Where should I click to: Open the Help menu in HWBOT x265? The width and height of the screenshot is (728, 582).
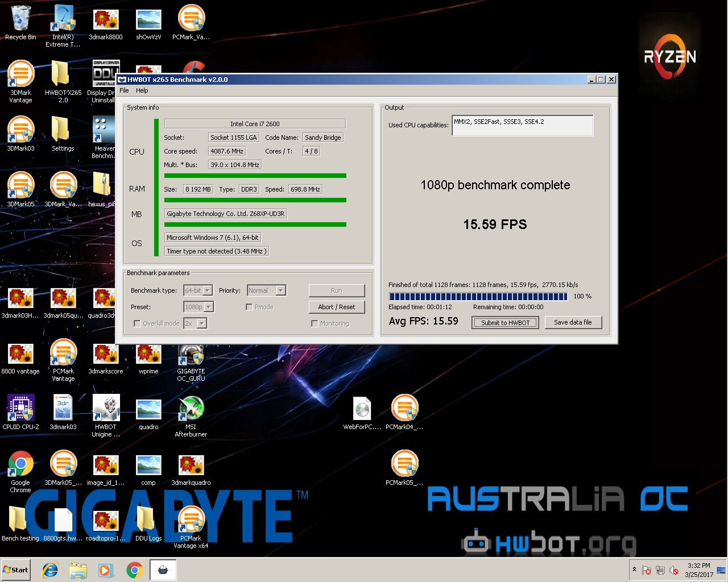click(x=142, y=90)
